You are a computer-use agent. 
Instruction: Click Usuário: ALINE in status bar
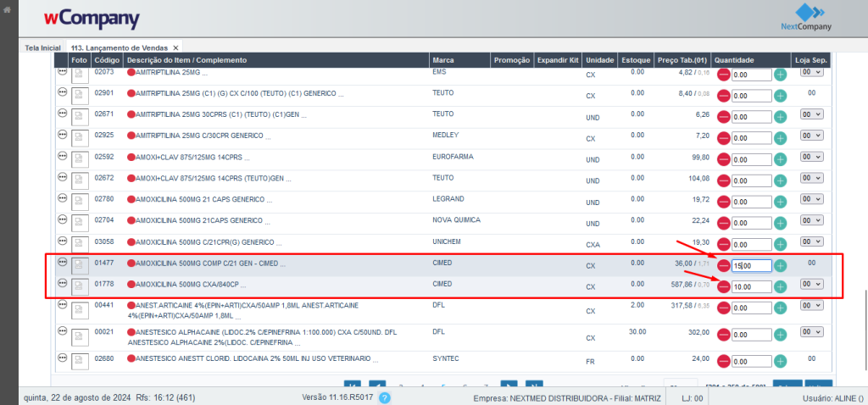pyautogui.click(x=833, y=398)
